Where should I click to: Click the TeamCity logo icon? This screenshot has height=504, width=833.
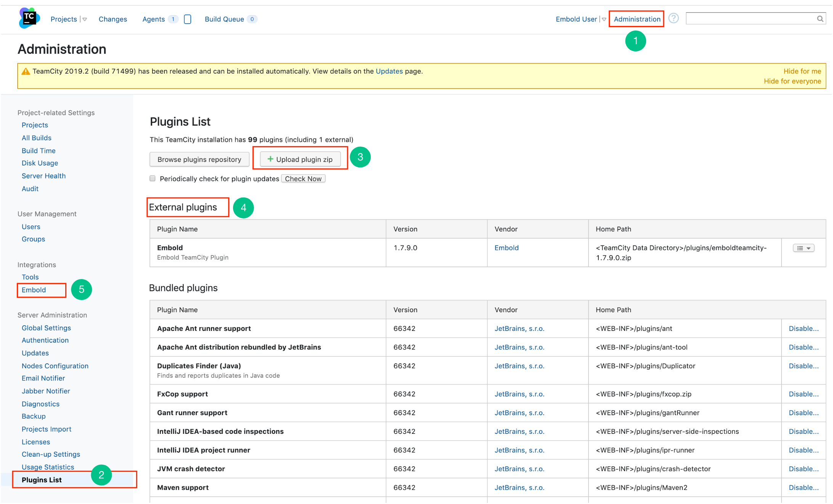click(29, 18)
